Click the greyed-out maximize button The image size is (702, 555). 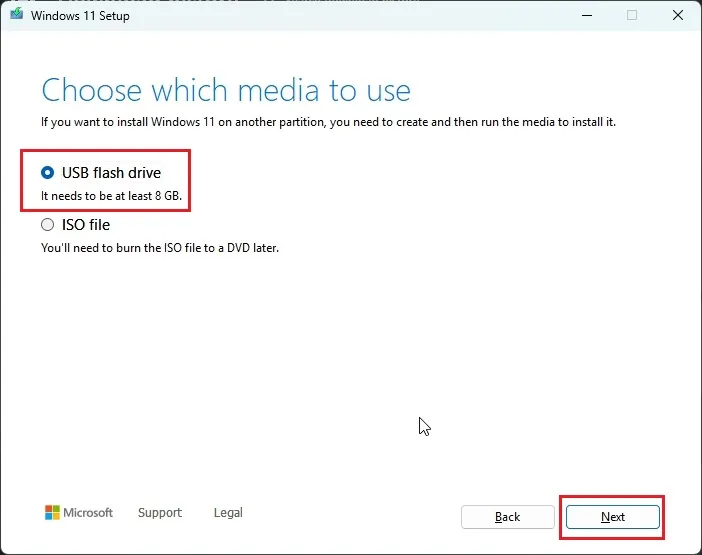point(632,15)
